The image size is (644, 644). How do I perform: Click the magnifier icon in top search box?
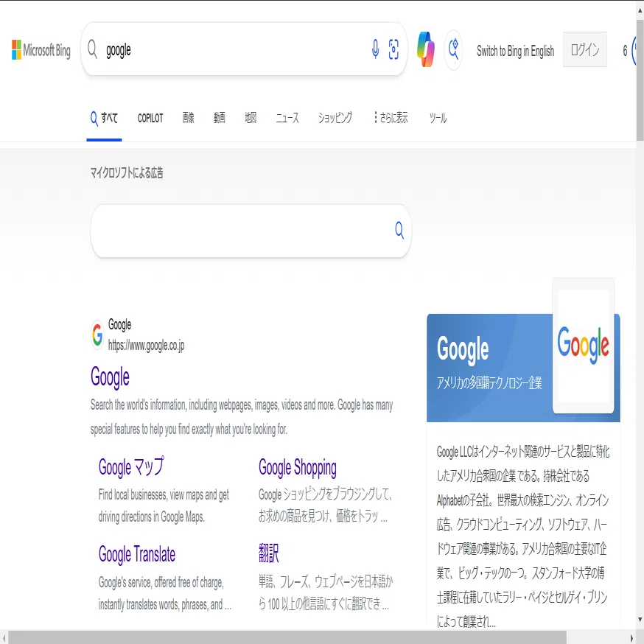pyautogui.click(x=92, y=49)
